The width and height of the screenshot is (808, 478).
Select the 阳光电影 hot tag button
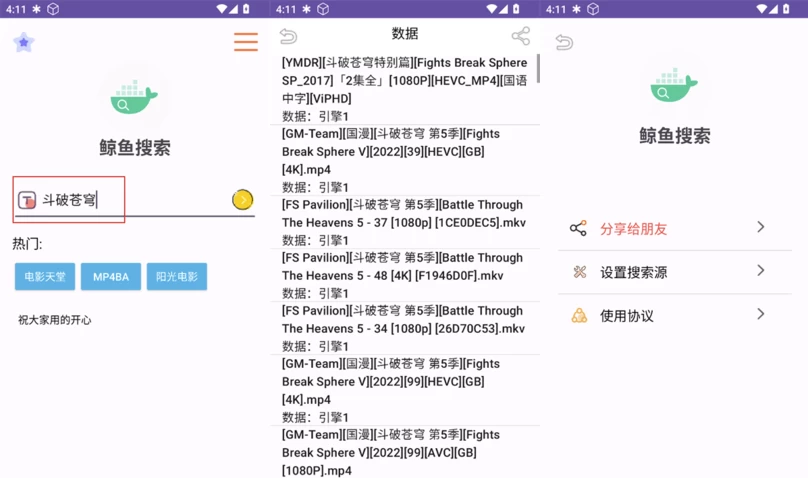(x=177, y=277)
